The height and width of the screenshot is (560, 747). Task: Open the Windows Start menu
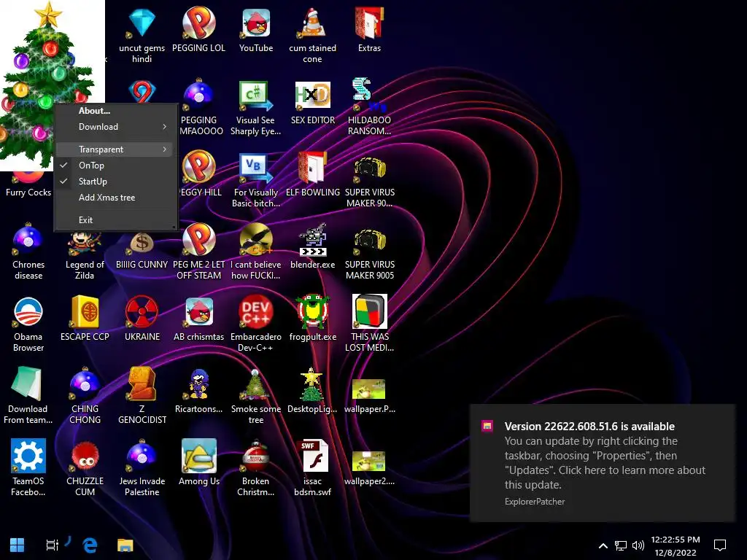coord(18,545)
